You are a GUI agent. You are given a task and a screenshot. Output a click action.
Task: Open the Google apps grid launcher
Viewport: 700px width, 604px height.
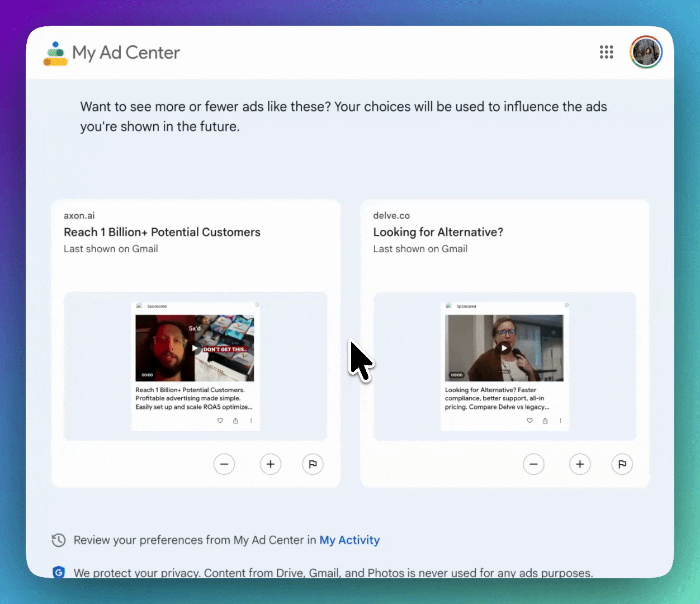coord(606,53)
